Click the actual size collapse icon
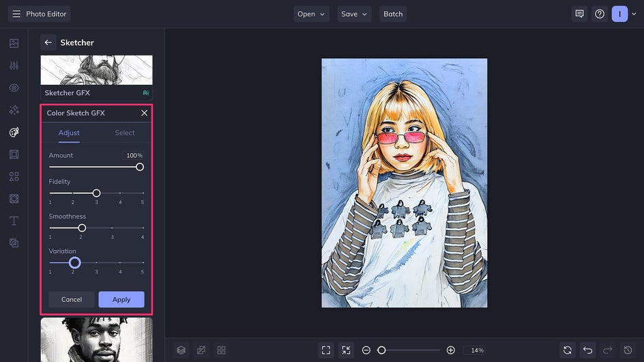Viewport: 644px width, 362px height. [x=347, y=350]
